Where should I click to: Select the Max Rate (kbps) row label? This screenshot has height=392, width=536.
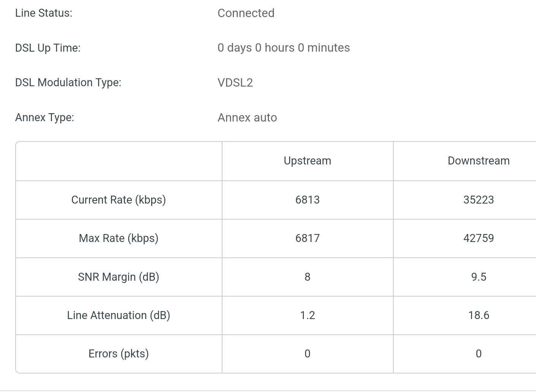(119, 238)
